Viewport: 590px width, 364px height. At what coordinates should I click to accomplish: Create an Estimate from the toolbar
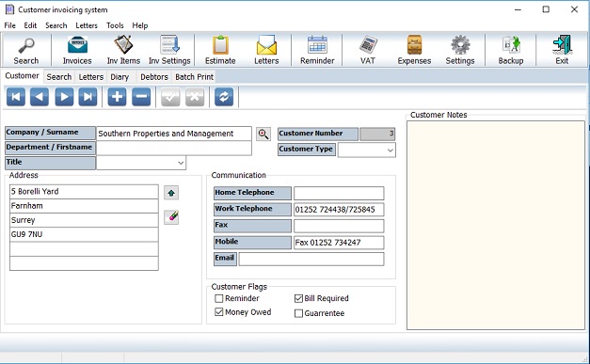click(220, 51)
